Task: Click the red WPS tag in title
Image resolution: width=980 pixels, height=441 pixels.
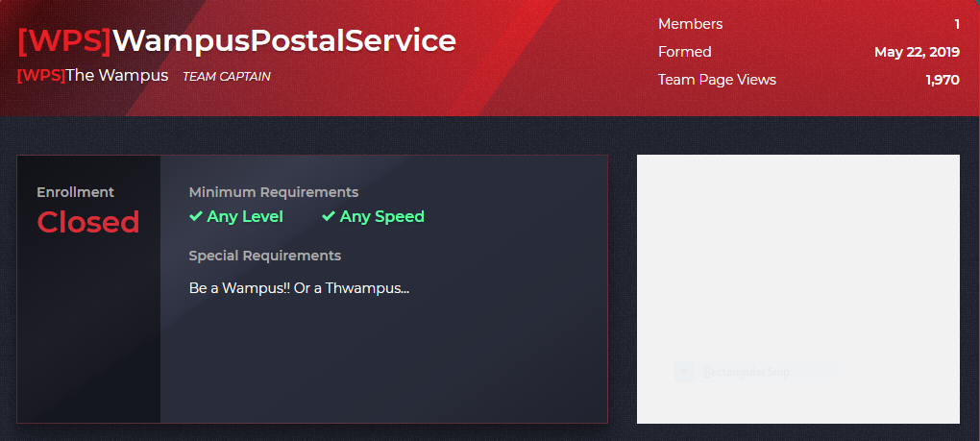Action: coord(64,40)
